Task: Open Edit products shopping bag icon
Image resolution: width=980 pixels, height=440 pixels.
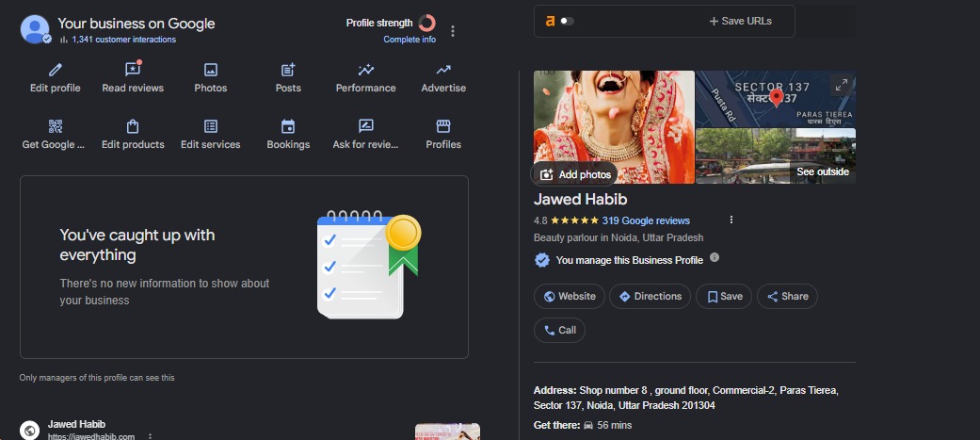Action: [133, 126]
